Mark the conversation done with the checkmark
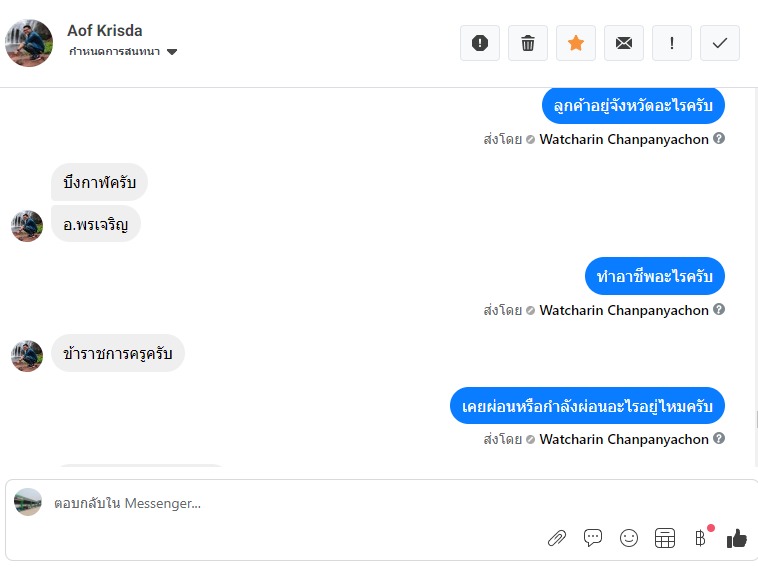Image resolution: width=758 pixels, height=567 pixels. tap(720, 43)
